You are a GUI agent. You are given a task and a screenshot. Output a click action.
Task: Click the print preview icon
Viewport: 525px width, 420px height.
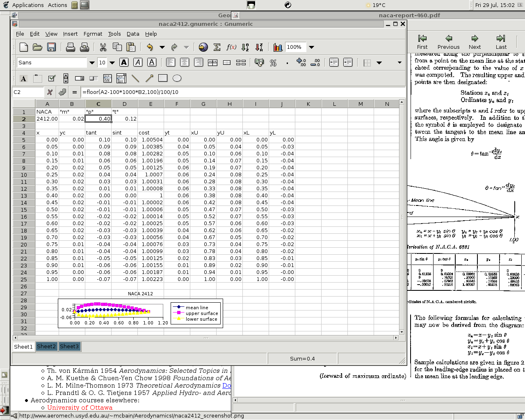tap(84, 47)
